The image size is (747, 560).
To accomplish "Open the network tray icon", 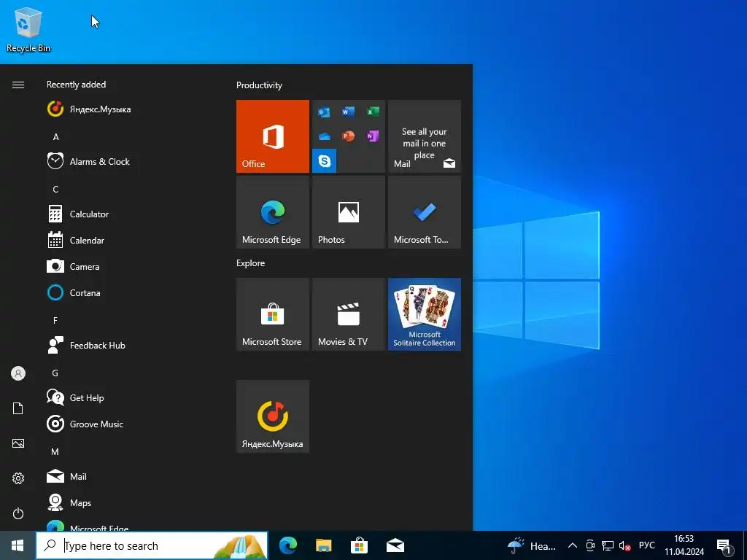I will [x=608, y=545].
